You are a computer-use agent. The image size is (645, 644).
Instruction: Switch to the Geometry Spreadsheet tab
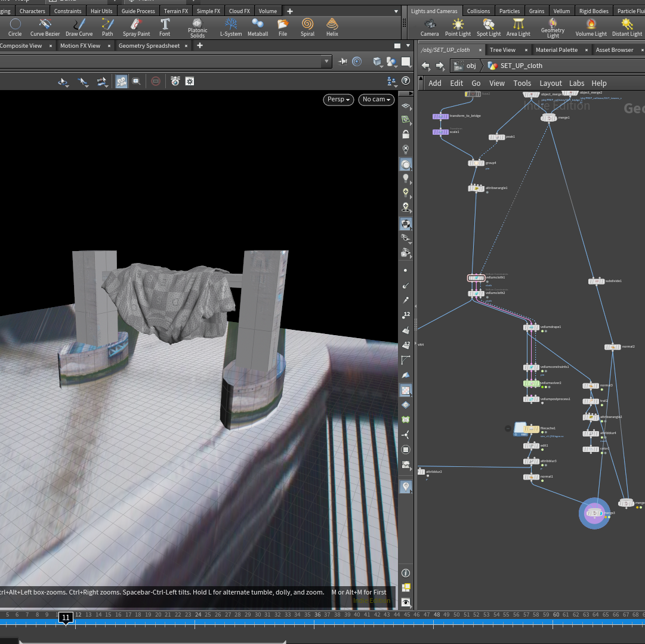149,46
